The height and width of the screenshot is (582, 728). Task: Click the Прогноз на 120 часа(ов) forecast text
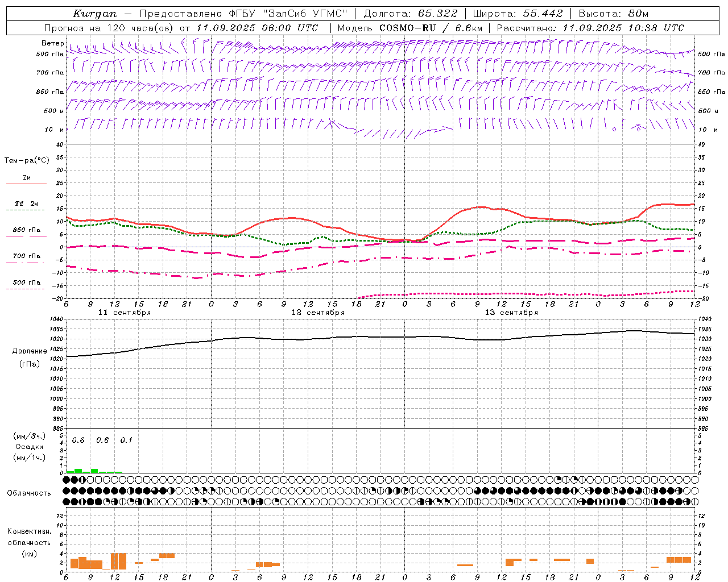(109, 28)
